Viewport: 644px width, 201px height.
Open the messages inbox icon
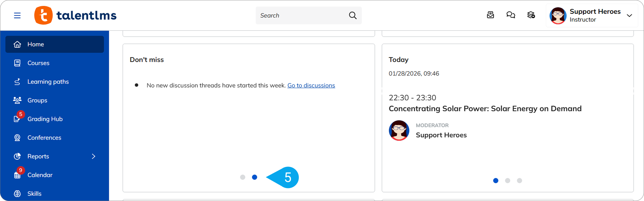(x=490, y=15)
